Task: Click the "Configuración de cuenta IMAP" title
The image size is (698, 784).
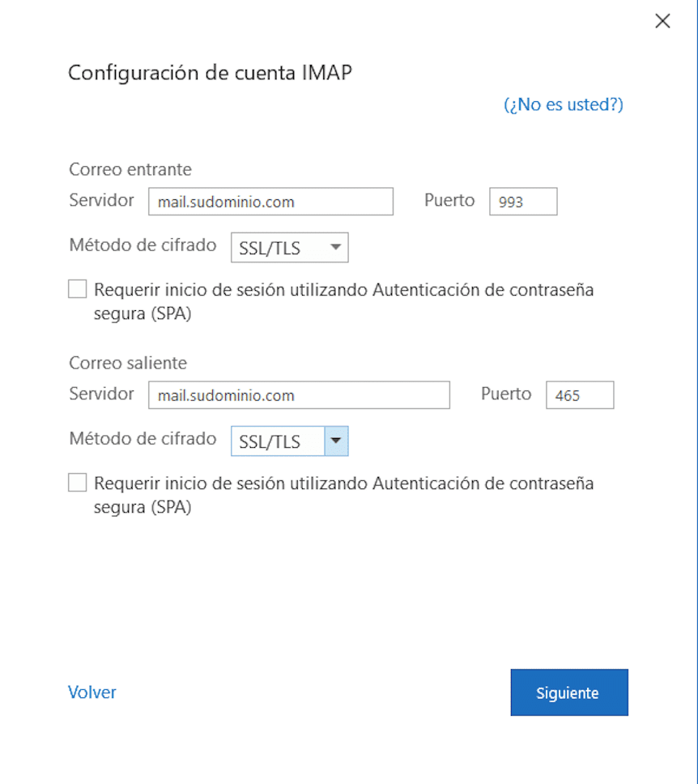Action: point(210,72)
